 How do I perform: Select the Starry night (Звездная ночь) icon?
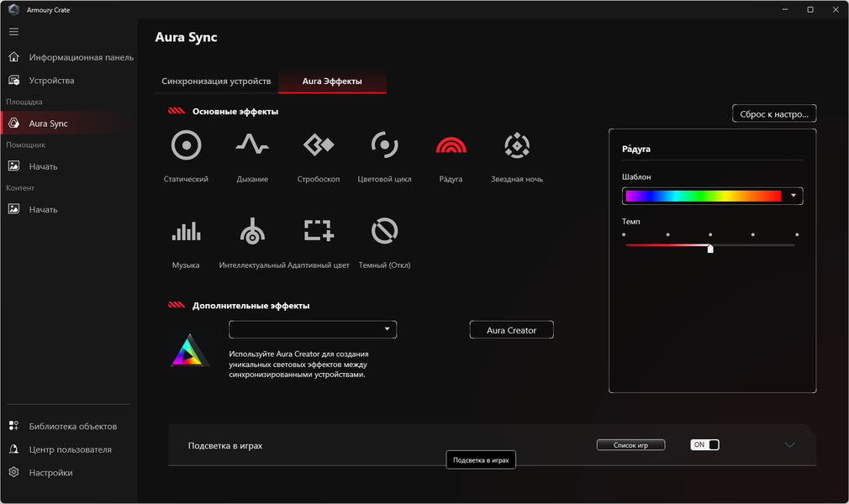click(x=517, y=145)
